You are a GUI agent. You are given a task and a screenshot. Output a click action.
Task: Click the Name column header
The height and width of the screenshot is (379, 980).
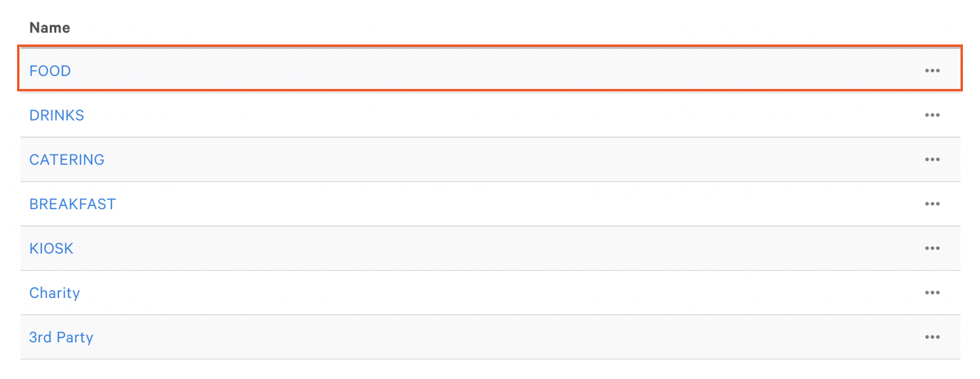(49, 27)
